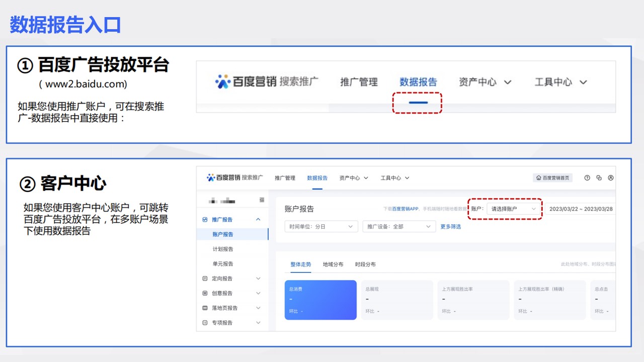The height and width of the screenshot is (362, 644).
Task: Select the 整体走势 tab
Action: (300, 264)
